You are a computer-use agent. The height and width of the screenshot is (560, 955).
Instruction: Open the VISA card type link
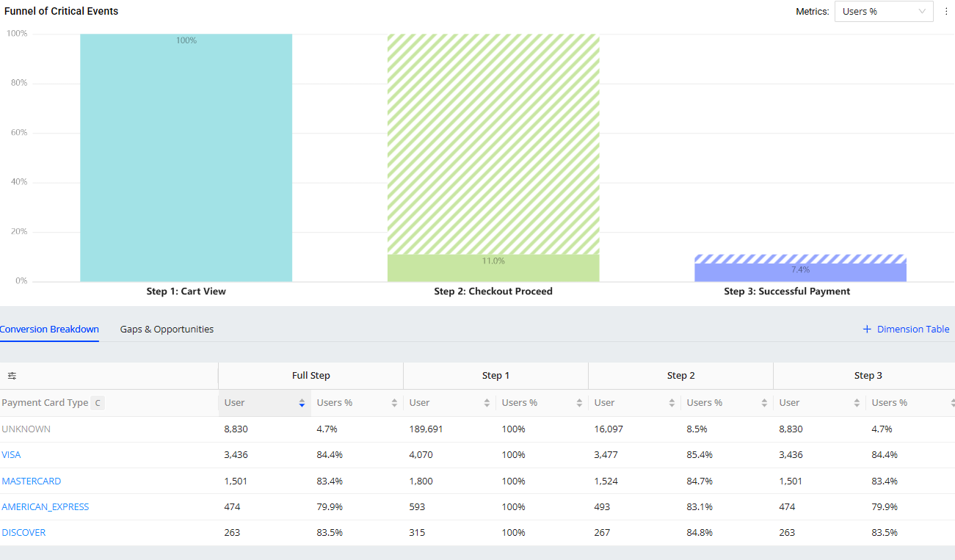(x=11, y=455)
